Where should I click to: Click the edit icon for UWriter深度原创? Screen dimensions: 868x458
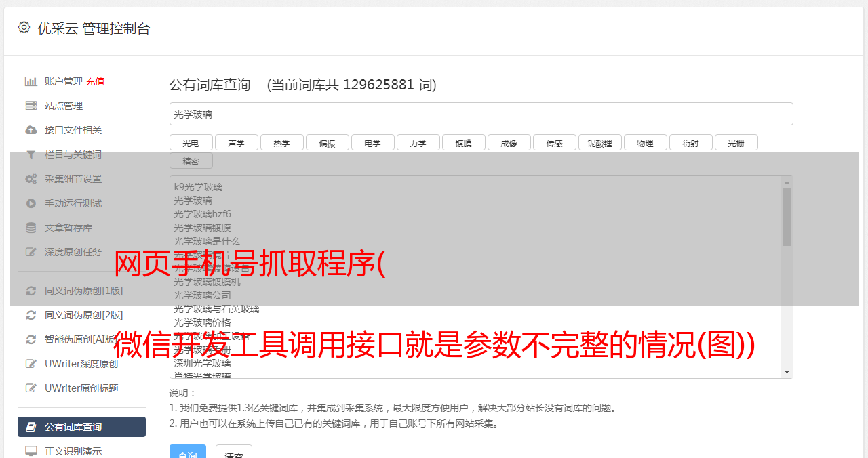pyautogui.click(x=31, y=364)
